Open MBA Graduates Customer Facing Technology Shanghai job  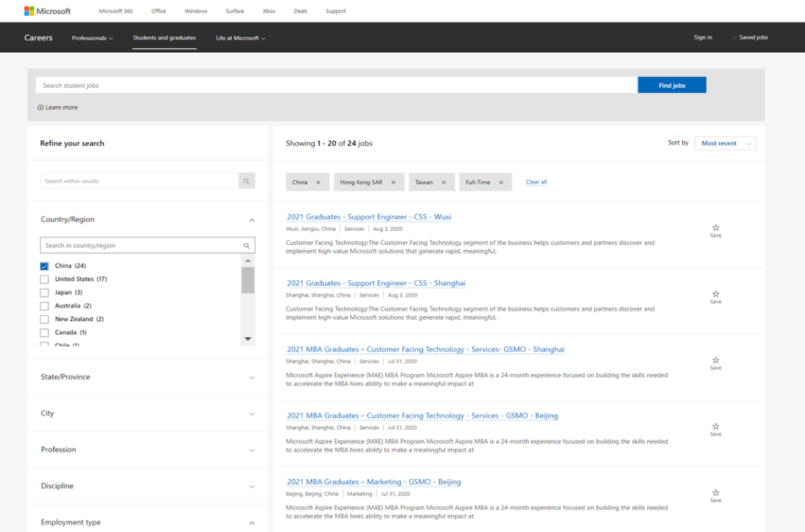click(425, 349)
